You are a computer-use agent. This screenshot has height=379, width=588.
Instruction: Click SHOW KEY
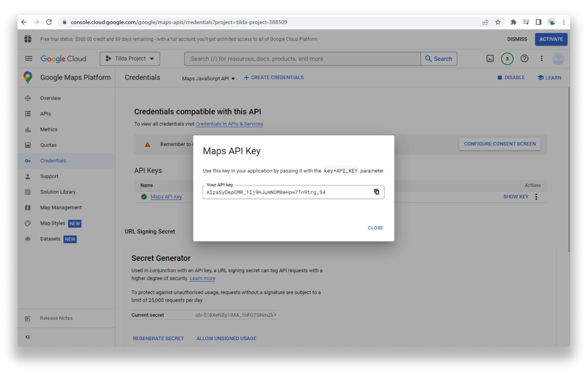516,197
